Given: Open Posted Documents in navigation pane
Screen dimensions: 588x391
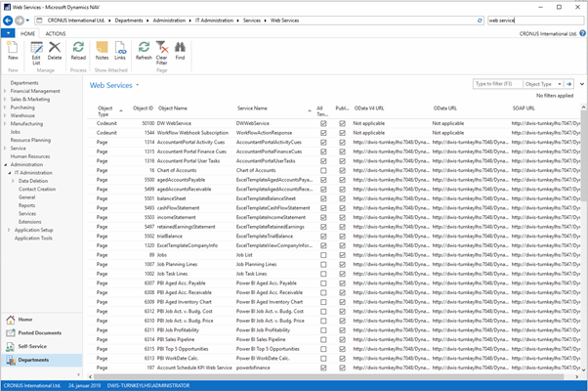Looking at the screenshot, I should pyautogui.click(x=39, y=333).
